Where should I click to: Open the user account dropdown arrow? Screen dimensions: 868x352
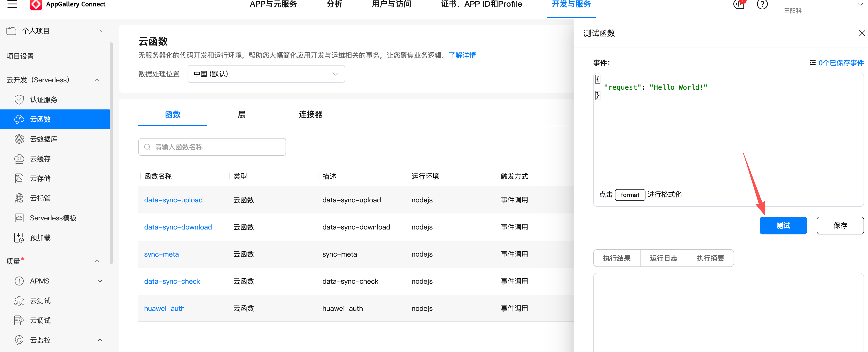[x=860, y=4]
